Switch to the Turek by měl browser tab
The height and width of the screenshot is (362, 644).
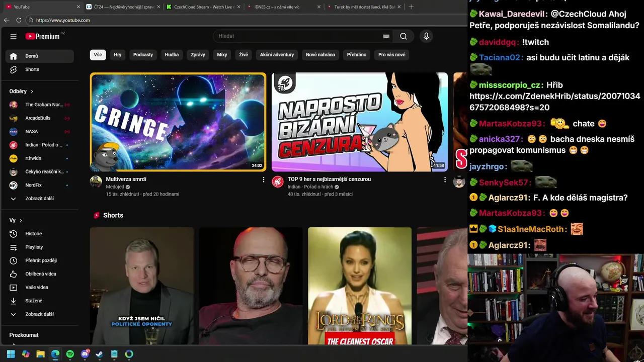point(364,7)
